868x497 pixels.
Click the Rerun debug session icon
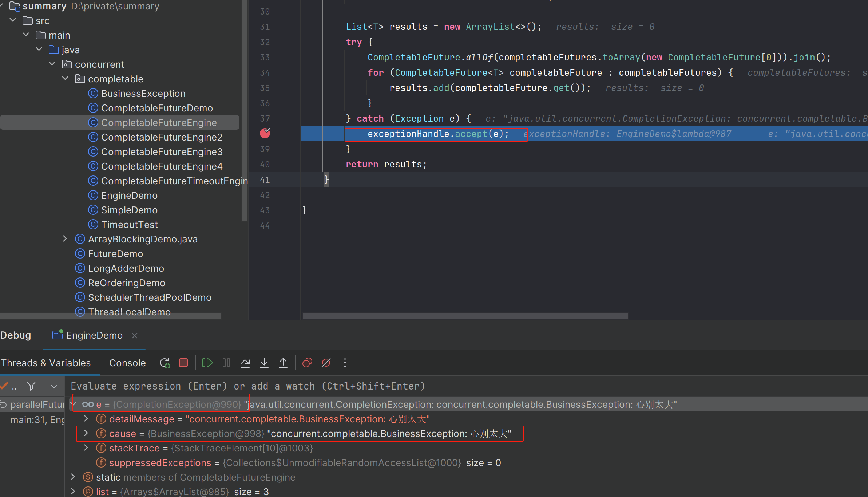tap(165, 363)
